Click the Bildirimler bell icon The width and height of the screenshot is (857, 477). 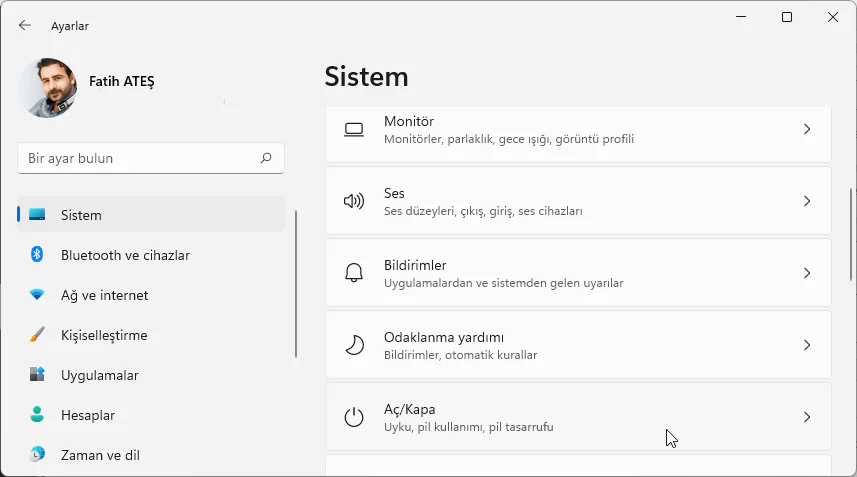coord(354,273)
